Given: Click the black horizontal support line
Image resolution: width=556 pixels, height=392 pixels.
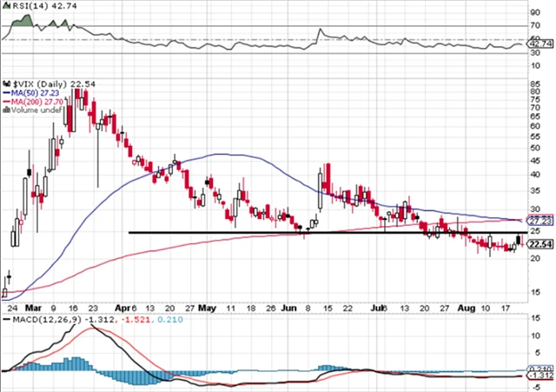Looking at the screenshot, I should tap(261, 232).
